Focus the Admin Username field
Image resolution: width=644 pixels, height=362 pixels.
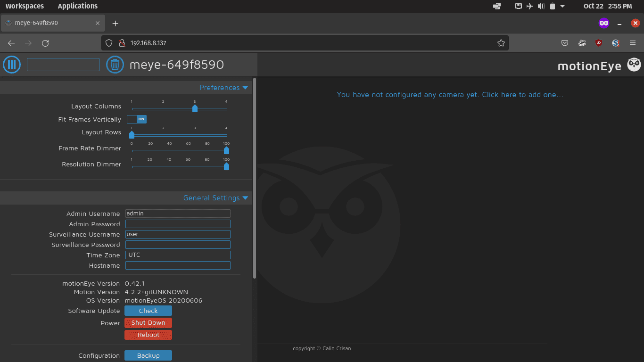point(178,214)
